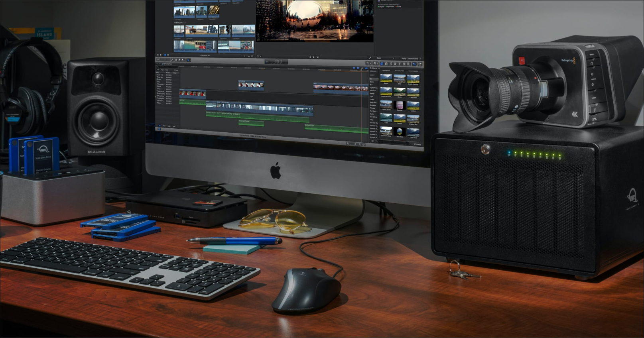Open the Transitions browser icon
Image resolution: width=644 pixels, height=338 pixels.
(395, 64)
